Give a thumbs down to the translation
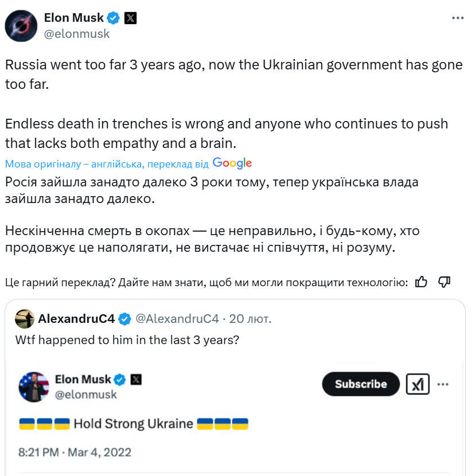 [443, 280]
